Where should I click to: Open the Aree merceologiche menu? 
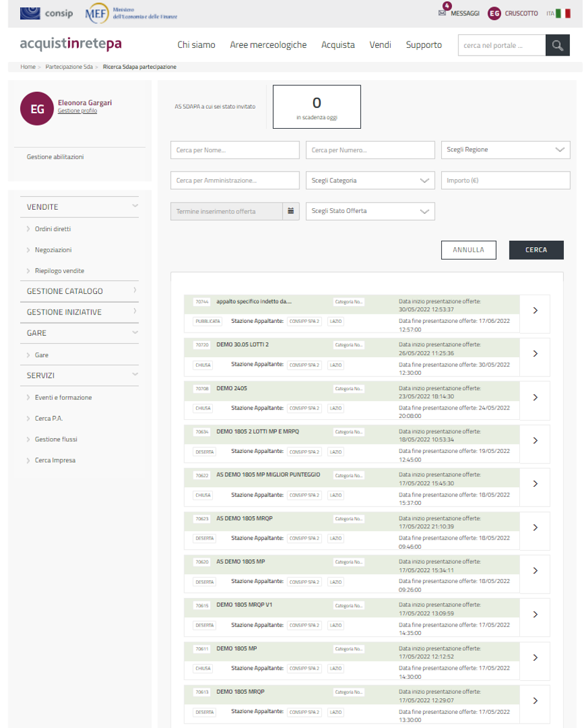(x=268, y=45)
